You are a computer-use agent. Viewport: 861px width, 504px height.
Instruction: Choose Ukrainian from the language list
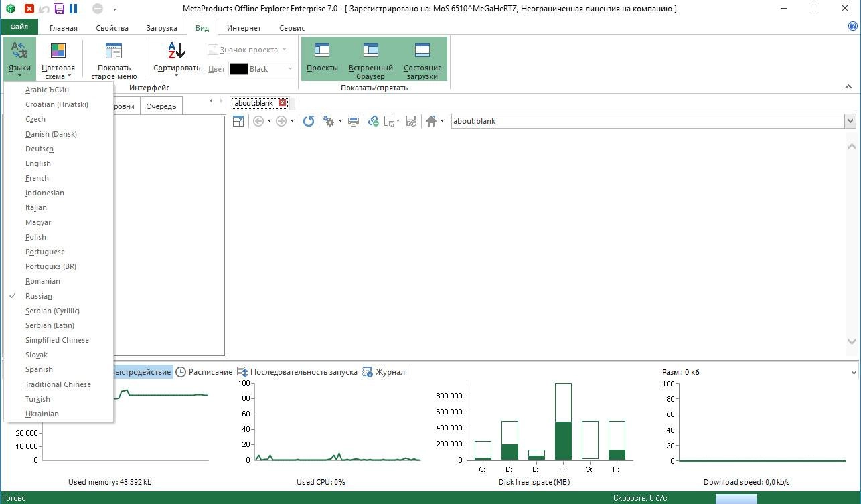coord(59,414)
